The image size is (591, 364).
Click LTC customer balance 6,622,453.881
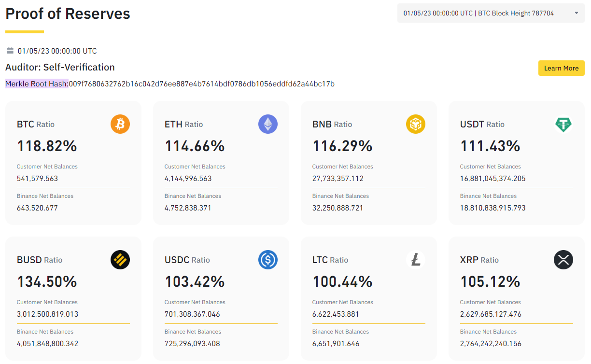(x=336, y=314)
